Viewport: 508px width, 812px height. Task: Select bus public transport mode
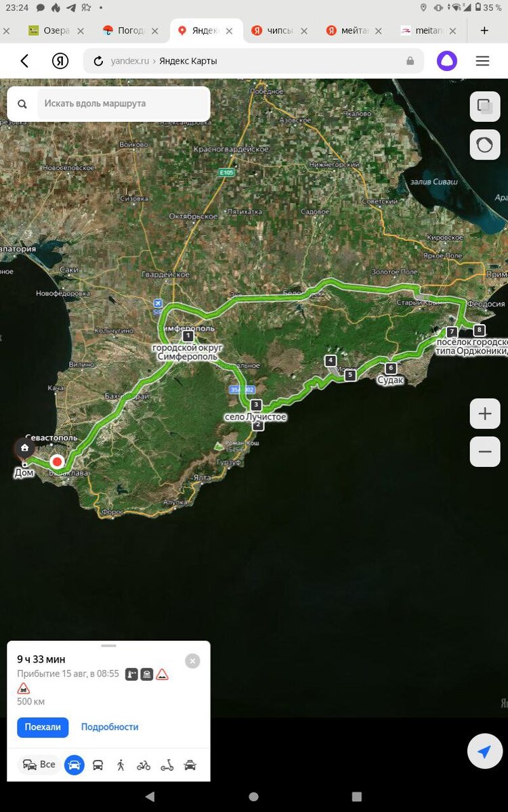click(x=98, y=765)
